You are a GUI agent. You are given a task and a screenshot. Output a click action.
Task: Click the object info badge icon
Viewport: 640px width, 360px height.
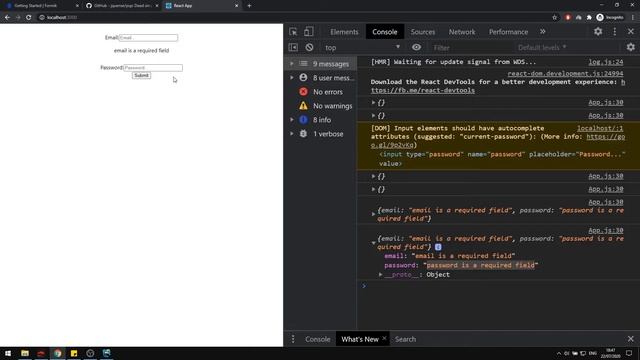pos(438,247)
